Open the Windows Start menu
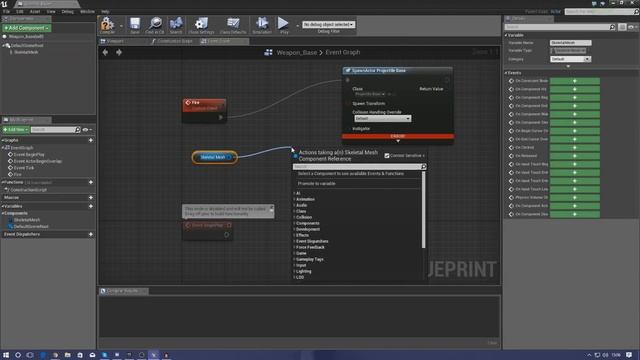Image resolution: width=640 pixels, height=360 pixels. [6, 355]
